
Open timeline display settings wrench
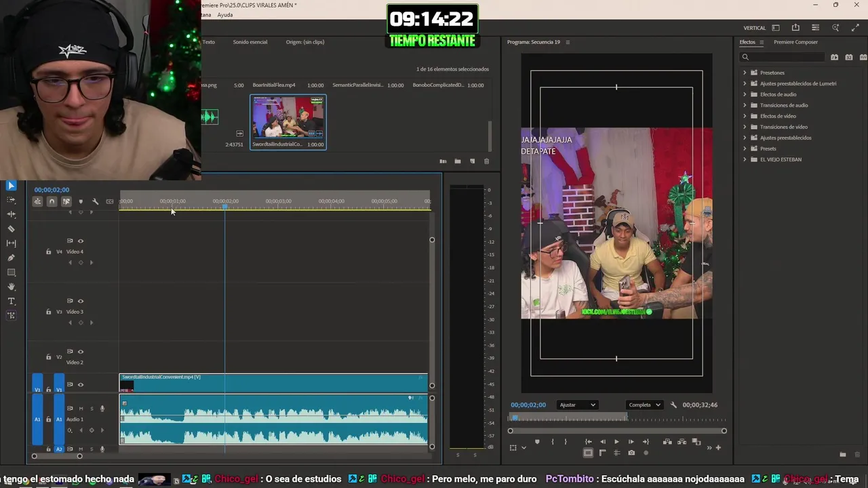[95, 201]
